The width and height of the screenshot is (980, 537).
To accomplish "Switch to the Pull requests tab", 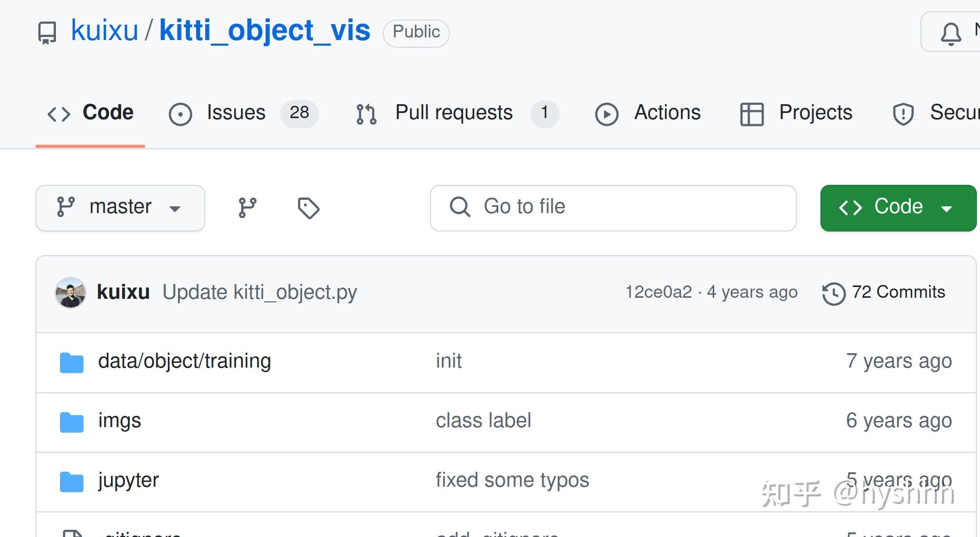I will [x=454, y=113].
